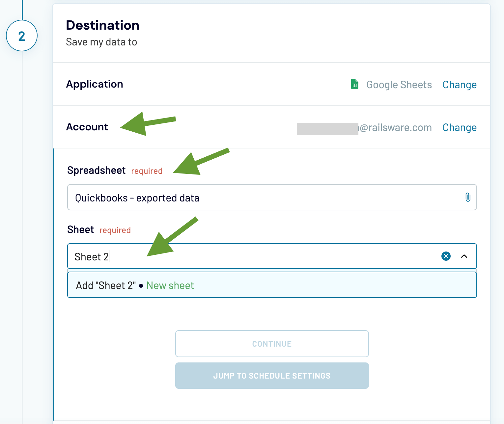Click the Account row label
This screenshot has width=504, height=424.
87,127
